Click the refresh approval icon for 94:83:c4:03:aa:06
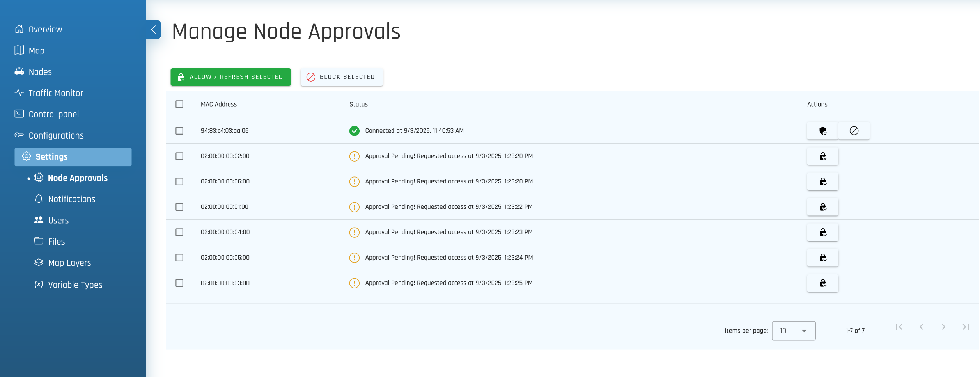980x377 pixels. coord(822,131)
